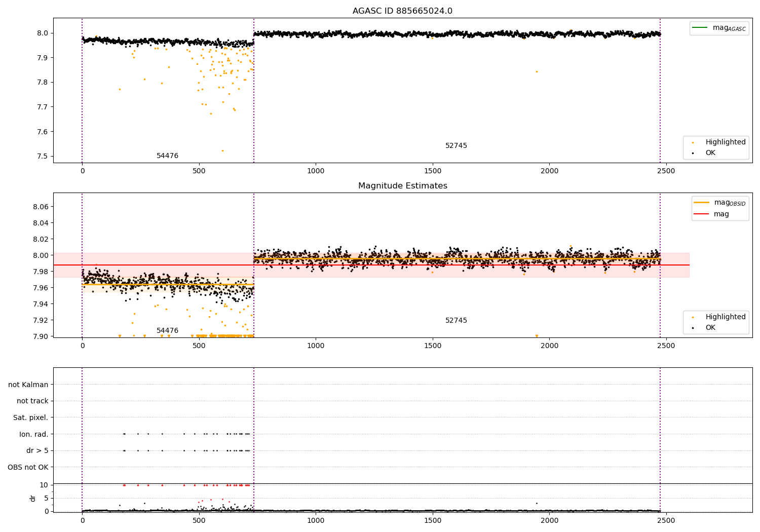Click the '52745' annotation in the middle panel
This screenshot has width=760, height=532.
tap(456, 321)
